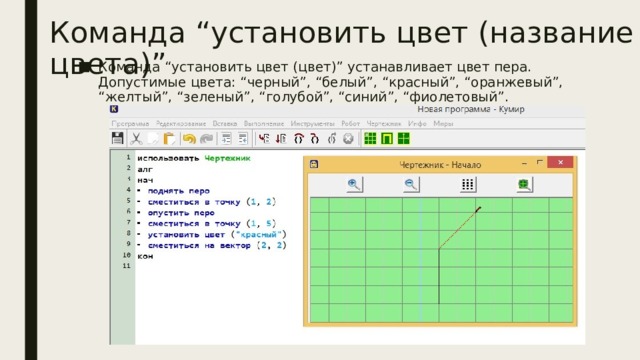Click the red down-arrow step run icon

coord(281,139)
